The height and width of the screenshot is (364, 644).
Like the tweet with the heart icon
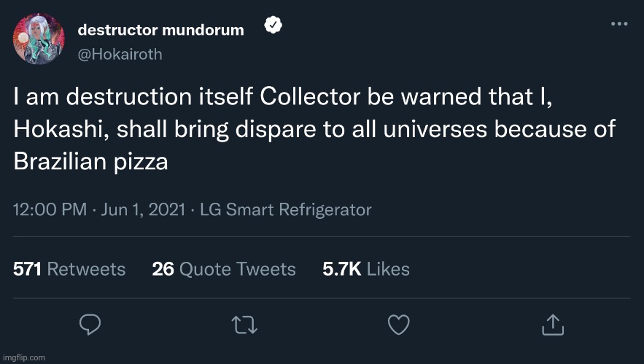[399, 323]
